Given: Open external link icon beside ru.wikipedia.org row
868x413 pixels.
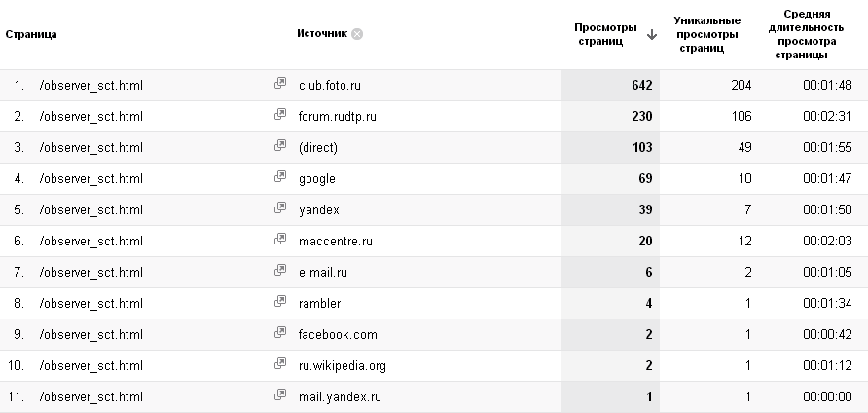Looking at the screenshot, I should tap(280, 364).
